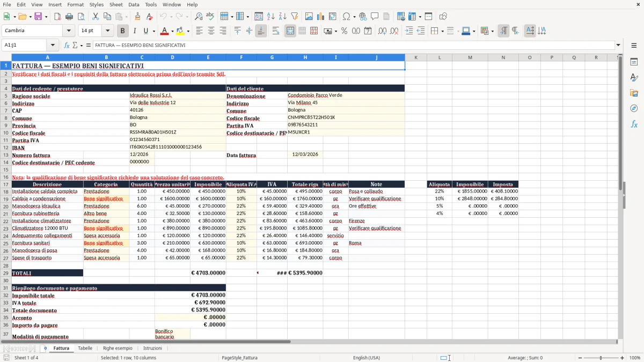Toggle Italic formatting
Viewport: 644px width, 362px height.
135,31
